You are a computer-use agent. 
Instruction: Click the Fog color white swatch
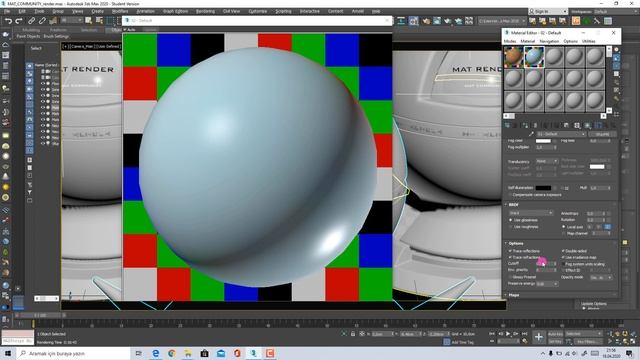click(x=543, y=141)
